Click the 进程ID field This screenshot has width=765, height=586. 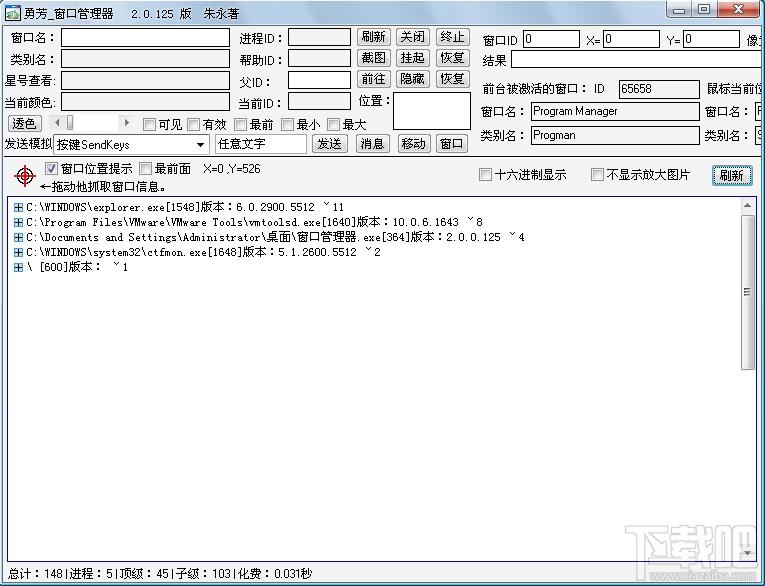[320, 38]
